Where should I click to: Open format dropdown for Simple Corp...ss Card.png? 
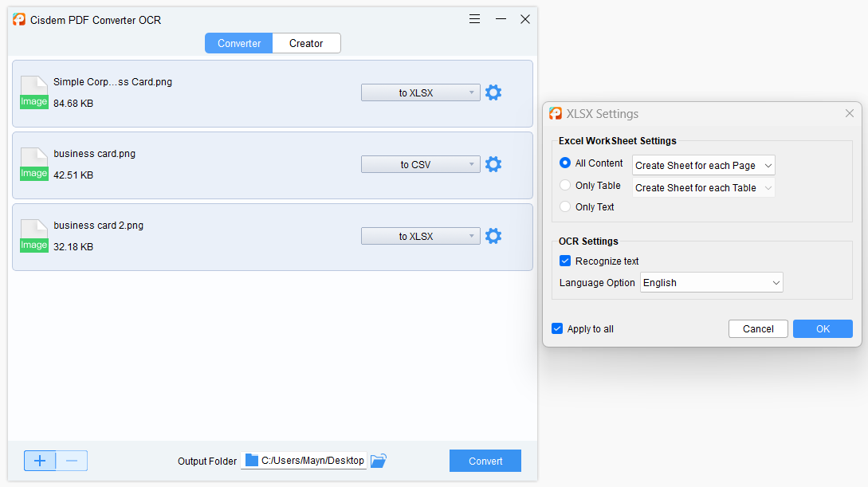coord(421,92)
